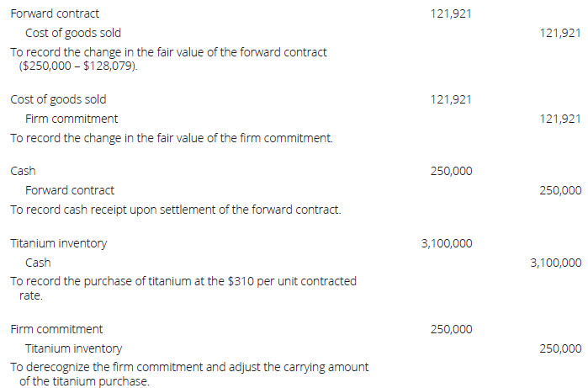Select the $250,000 – $128,079 calculation text
This screenshot has height=388, width=588.
click(x=77, y=66)
